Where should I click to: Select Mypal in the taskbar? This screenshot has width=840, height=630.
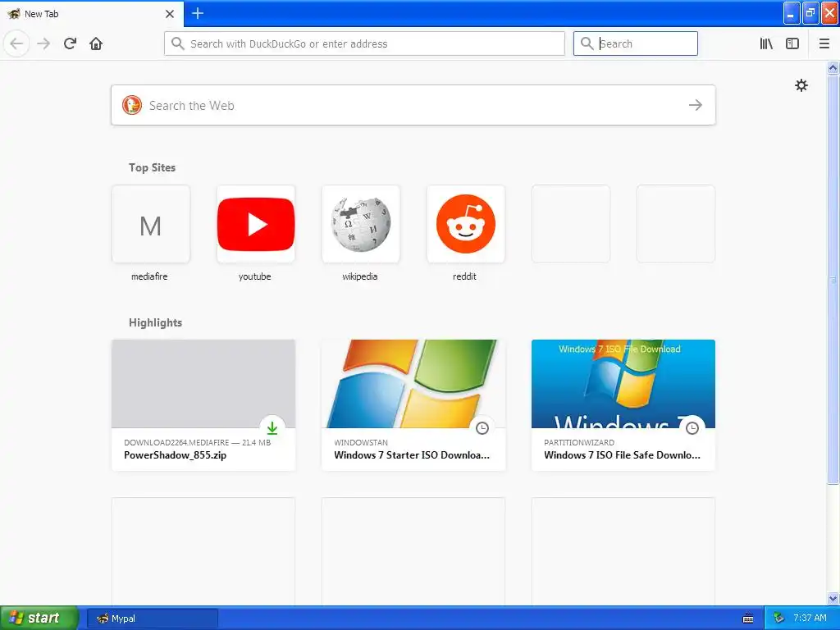pos(152,619)
